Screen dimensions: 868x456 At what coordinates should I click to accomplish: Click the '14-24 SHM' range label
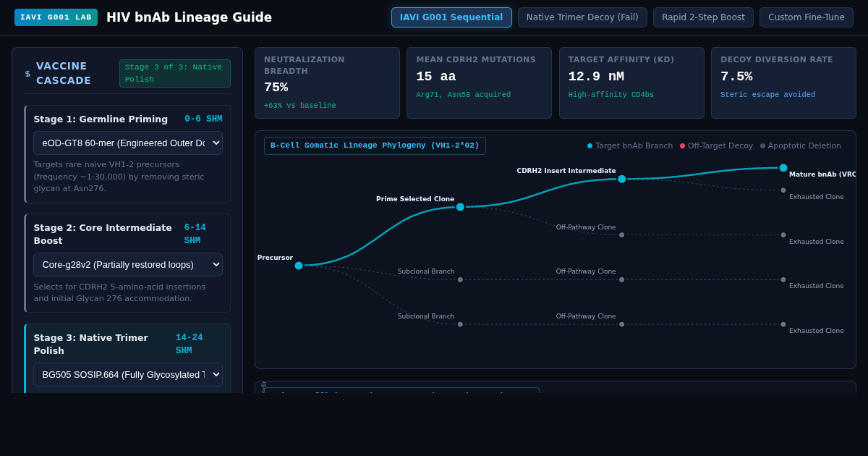(x=190, y=344)
